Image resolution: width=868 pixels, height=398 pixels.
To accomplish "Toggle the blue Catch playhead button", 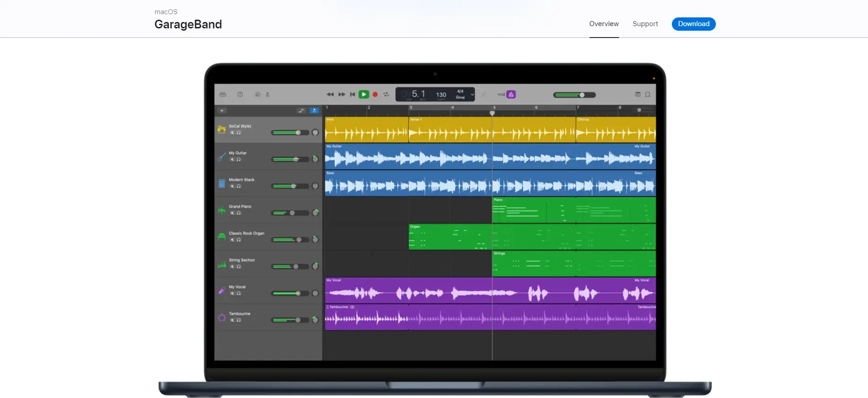I will tap(314, 110).
